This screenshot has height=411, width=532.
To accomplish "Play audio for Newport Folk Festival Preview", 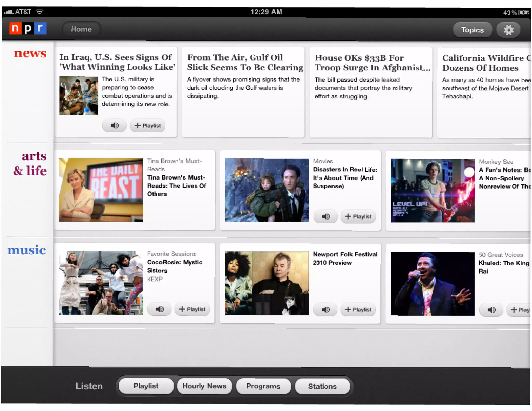I will point(325,309).
